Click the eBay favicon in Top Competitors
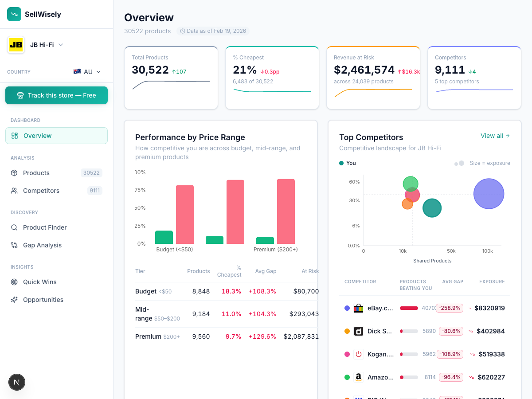 (358, 308)
